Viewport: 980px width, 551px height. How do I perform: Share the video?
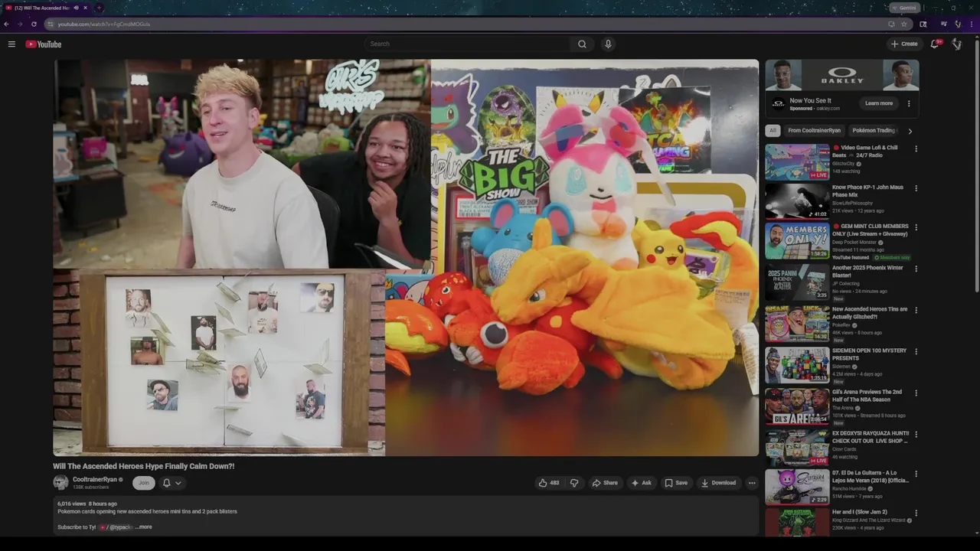pos(605,483)
